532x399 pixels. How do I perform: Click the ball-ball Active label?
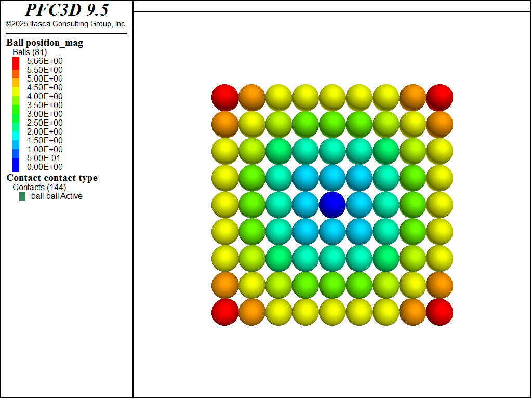pos(57,196)
